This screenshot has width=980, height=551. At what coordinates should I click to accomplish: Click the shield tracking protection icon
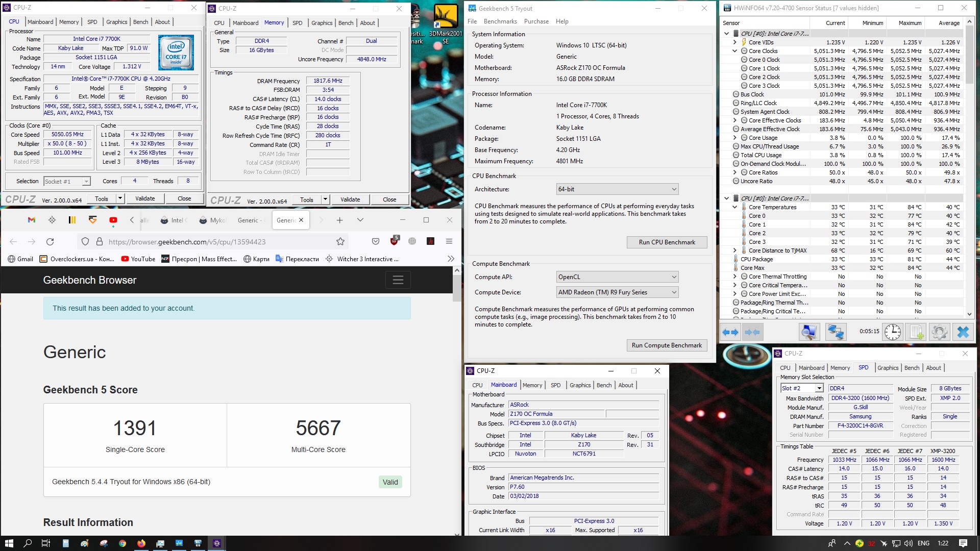point(85,242)
